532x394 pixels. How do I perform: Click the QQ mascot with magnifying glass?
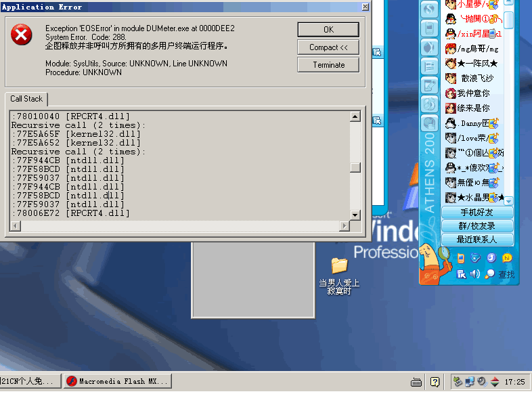pyautogui.click(x=435, y=263)
